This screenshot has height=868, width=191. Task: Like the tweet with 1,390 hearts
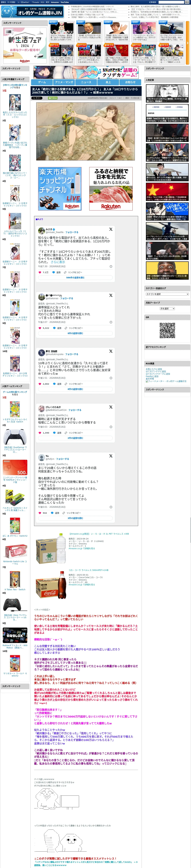[40, 433]
